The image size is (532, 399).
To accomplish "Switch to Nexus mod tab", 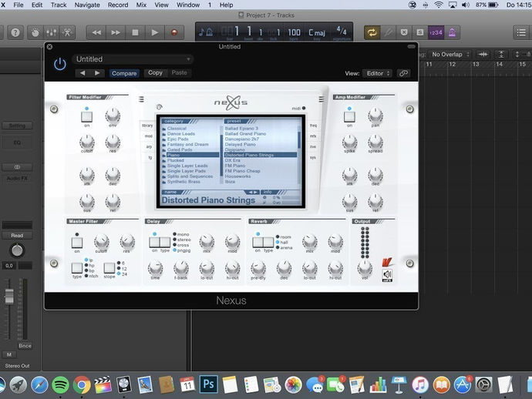I will (147, 136).
